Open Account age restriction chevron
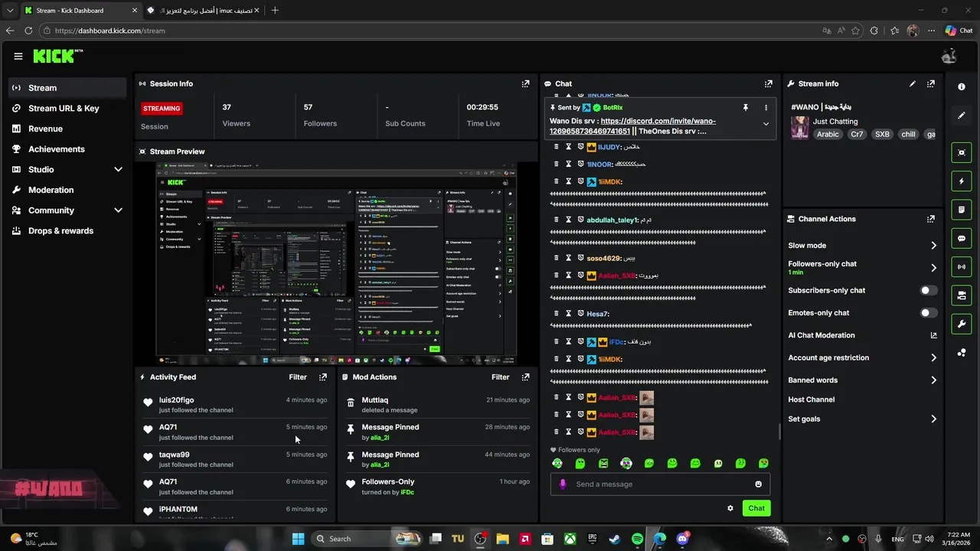 [x=933, y=357]
